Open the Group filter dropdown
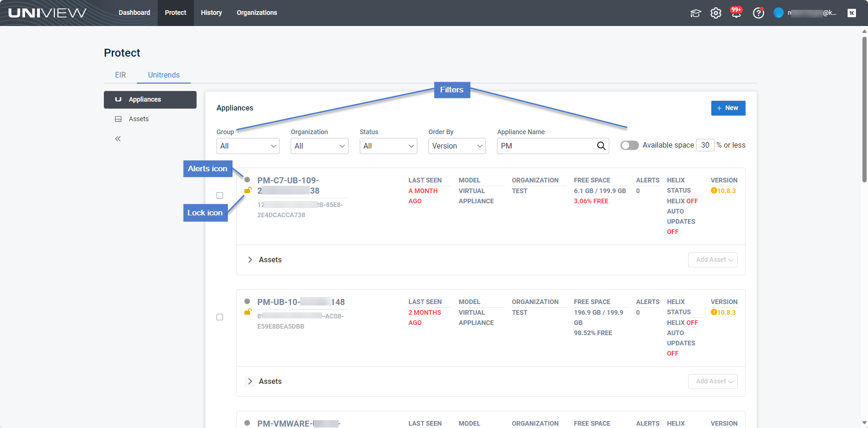The image size is (868, 428). tap(248, 146)
